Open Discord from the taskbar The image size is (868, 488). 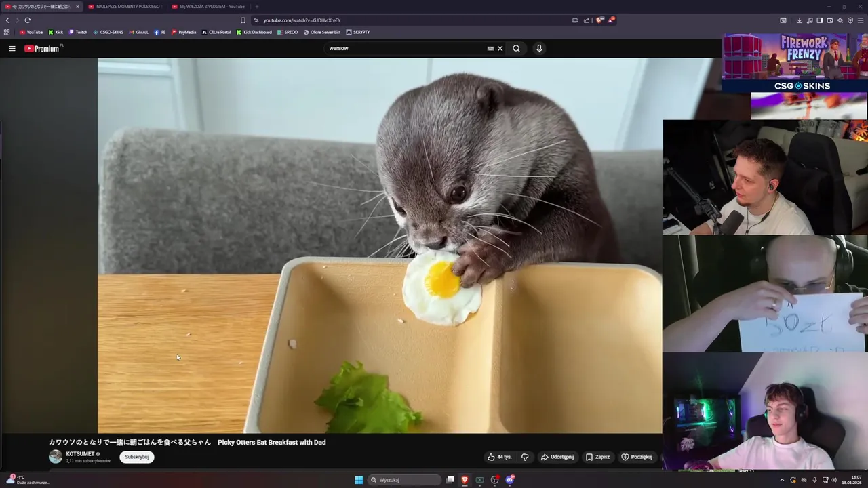coord(510,480)
